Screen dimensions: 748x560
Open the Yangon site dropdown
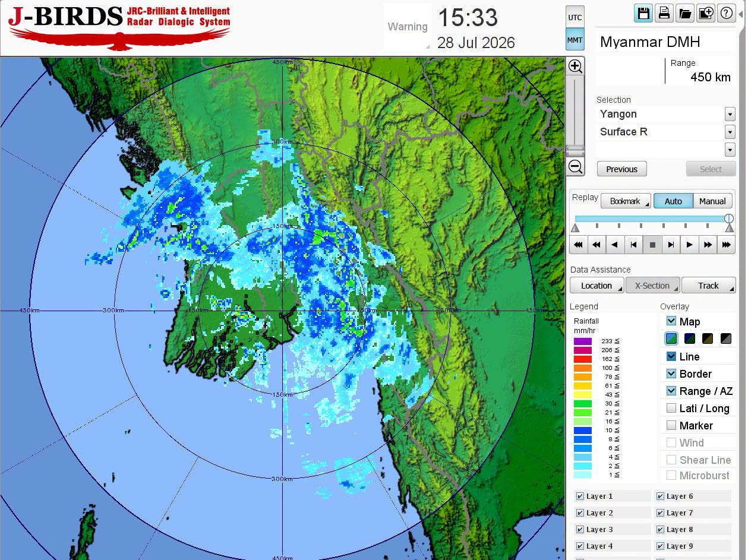pos(730,114)
